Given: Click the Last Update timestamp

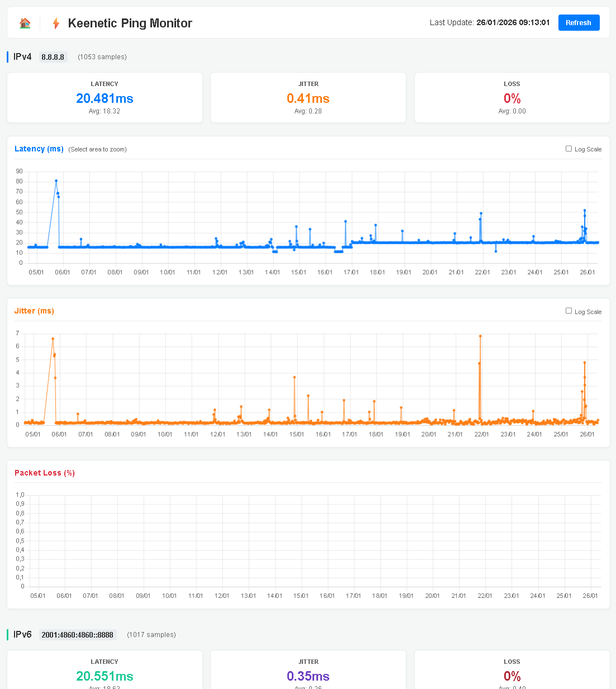Looking at the screenshot, I should click(x=513, y=22).
